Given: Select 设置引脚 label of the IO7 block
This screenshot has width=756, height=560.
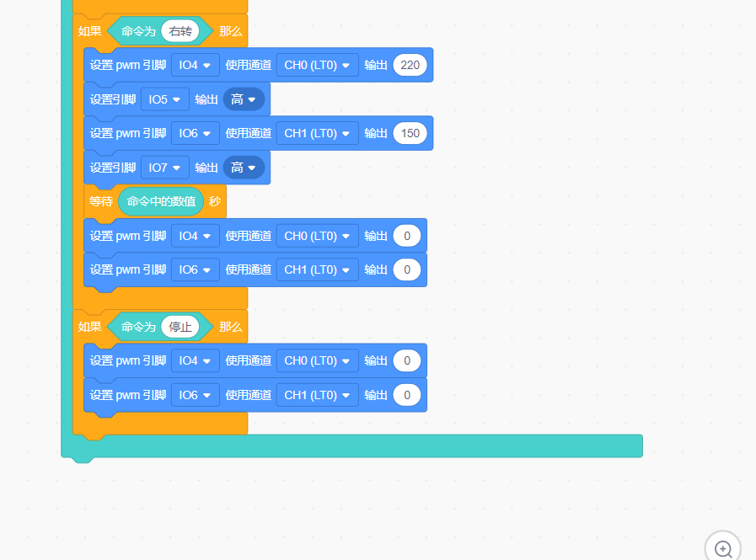Looking at the screenshot, I should (x=113, y=168).
